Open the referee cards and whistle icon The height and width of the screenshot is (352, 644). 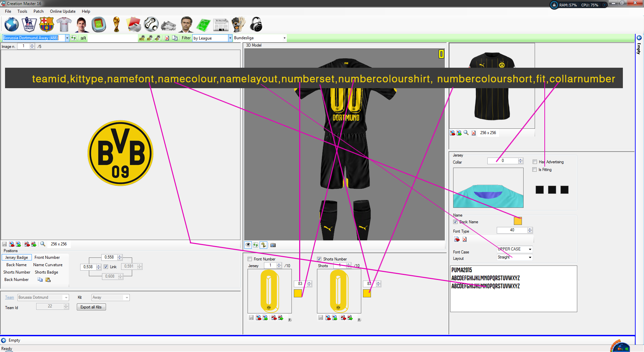point(134,24)
